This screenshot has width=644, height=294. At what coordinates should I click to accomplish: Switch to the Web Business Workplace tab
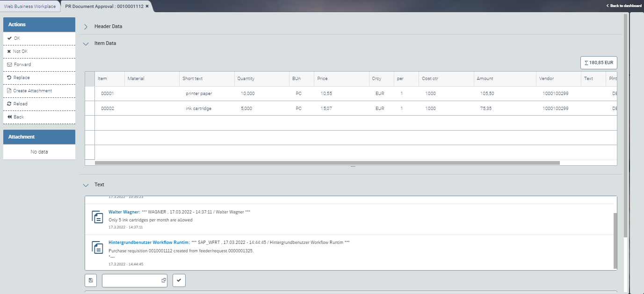(29, 7)
